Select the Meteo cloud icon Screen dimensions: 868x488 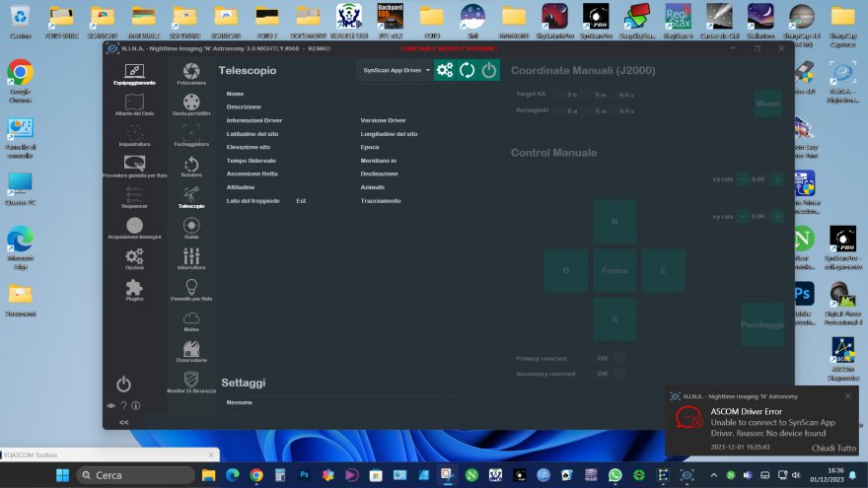[x=191, y=321]
